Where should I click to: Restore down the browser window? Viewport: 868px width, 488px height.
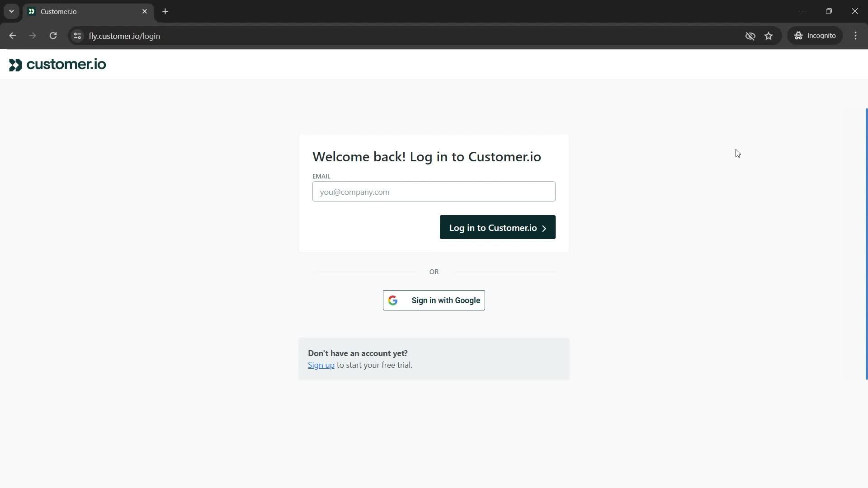click(829, 11)
